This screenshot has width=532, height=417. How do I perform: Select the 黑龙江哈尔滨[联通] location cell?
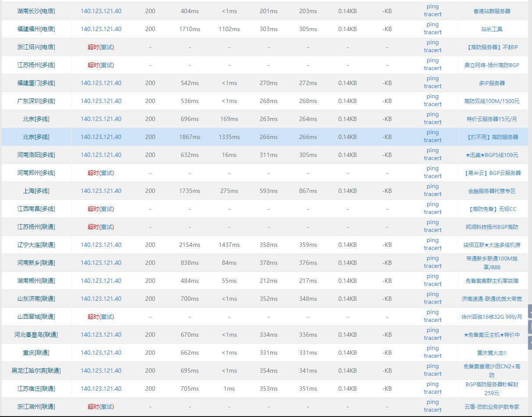point(36,371)
